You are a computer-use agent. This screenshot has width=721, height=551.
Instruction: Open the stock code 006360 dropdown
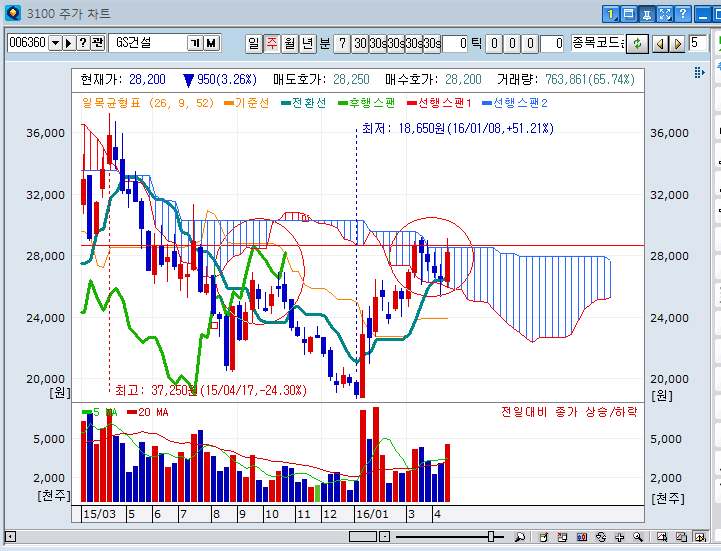click(54, 43)
